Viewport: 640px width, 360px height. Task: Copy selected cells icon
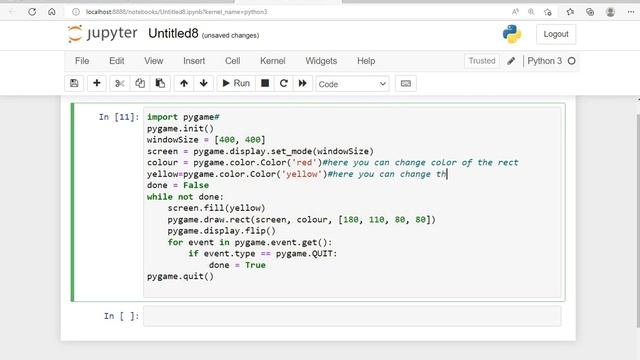140,83
